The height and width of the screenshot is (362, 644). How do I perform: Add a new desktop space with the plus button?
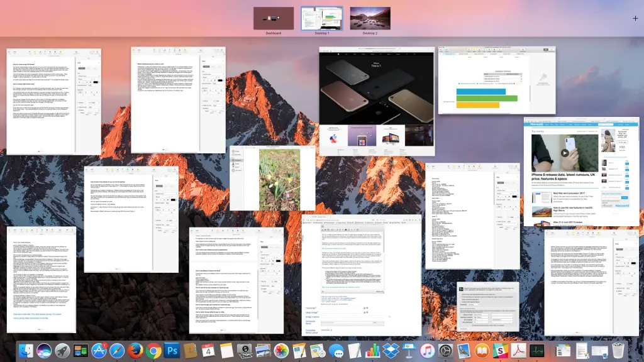pos(635,18)
